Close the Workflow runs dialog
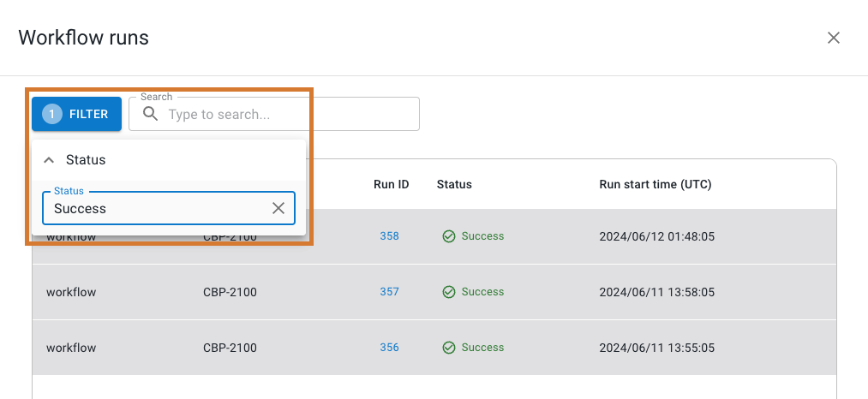Image resolution: width=868 pixels, height=399 pixels. point(833,38)
